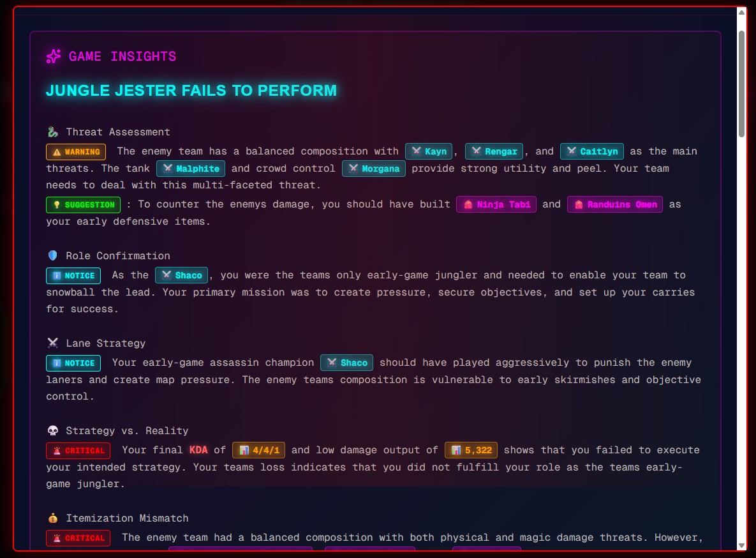Click the shield icon next to Role Confirmation

[x=53, y=255]
